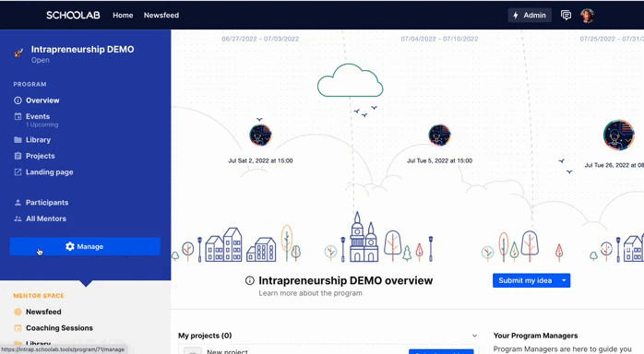The width and height of the screenshot is (644, 354).
Task: Click the Mentor Space Newsfeed icon
Action: point(18,312)
